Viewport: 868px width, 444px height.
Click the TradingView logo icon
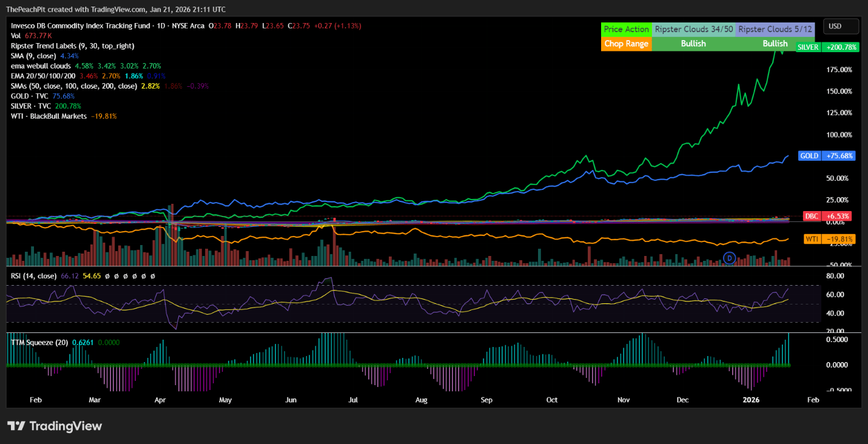click(x=16, y=426)
